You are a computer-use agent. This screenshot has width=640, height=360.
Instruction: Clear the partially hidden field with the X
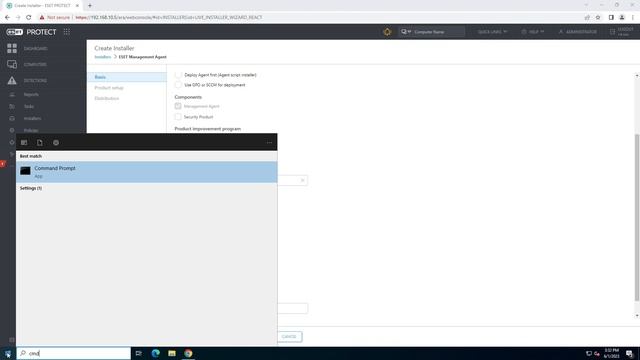coord(302,180)
